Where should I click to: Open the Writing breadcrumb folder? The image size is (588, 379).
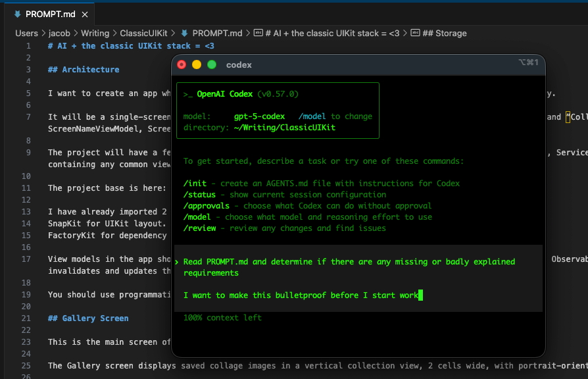point(95,34)
